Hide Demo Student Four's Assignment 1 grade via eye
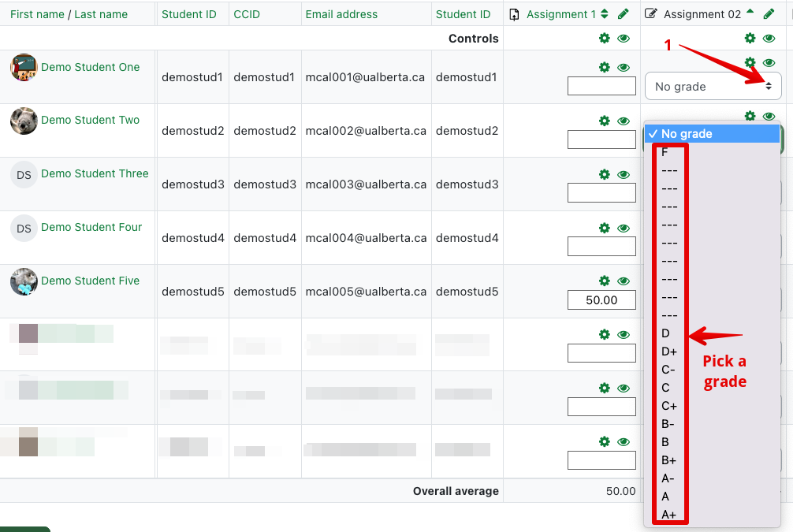Image resolution: width=793 pixels, height=532 pixels. click(624, 229)
